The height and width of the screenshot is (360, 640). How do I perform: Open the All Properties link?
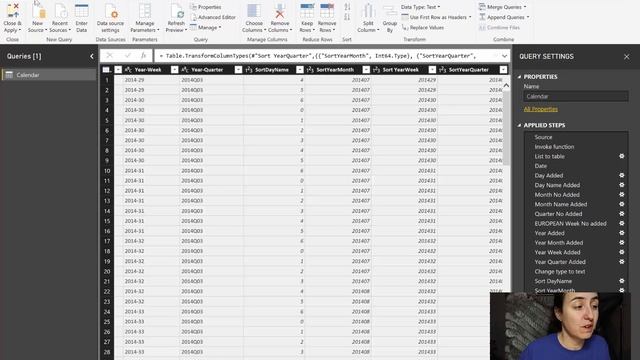click(540, 109)
